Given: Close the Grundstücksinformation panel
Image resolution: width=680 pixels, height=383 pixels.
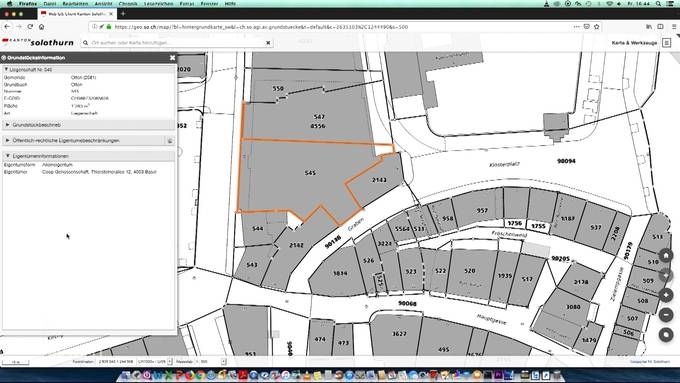Looking at the screenshot, I should click(x=172, y=58).
